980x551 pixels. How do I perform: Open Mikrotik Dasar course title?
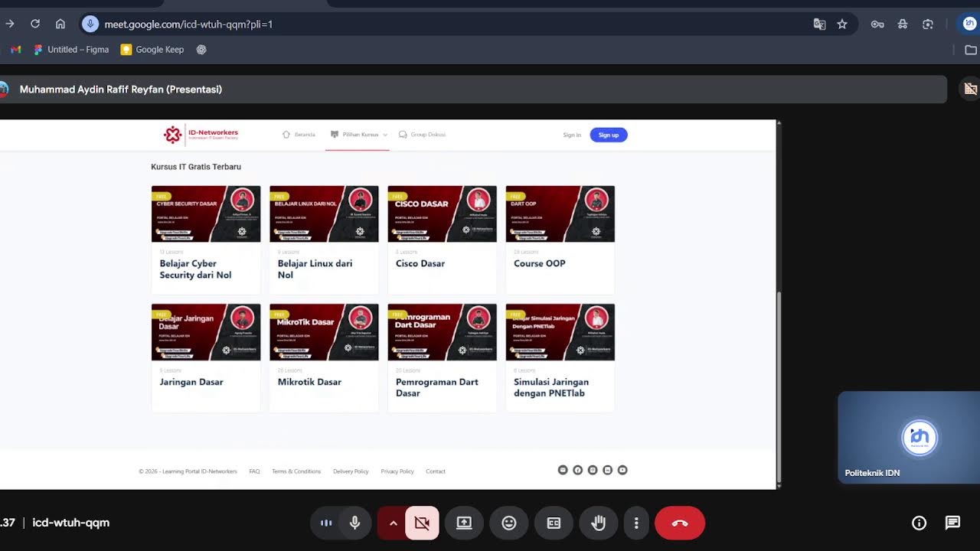[x=309, y=382]
